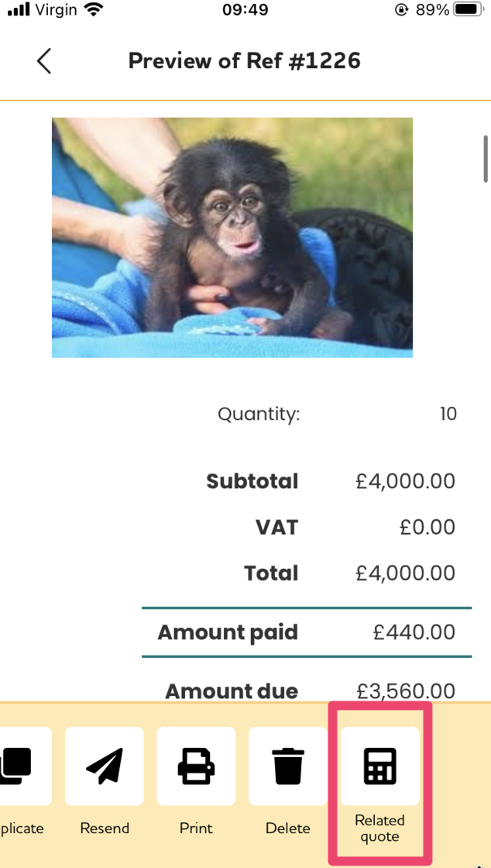491x868 pixels.
Task: Tap the Amount due £3,560.00 value
Action: 405,691
